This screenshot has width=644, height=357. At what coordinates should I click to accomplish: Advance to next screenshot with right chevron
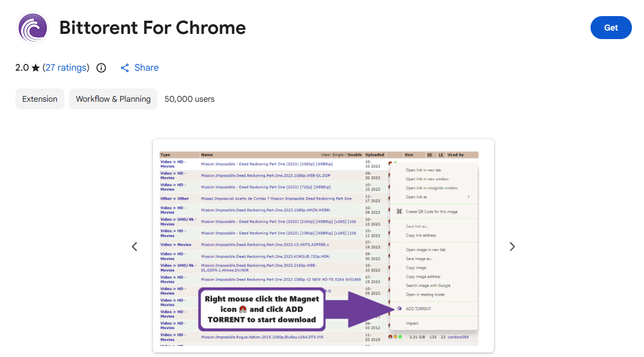(x=512, y=247)
